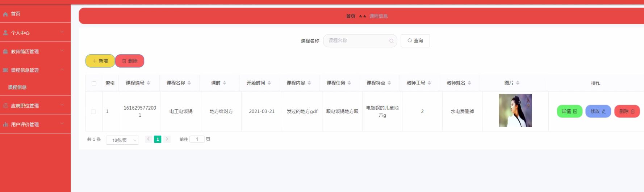644x192 pixels.
Task: Click the 电饭锅的儿童地方g feature cell
Action: point(382,111)
